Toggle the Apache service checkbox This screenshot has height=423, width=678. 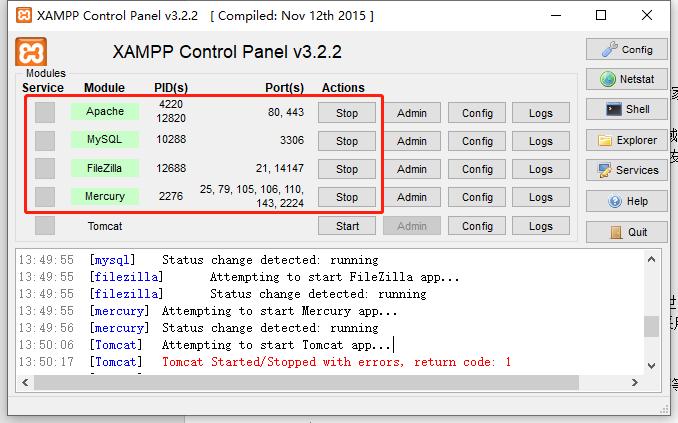coord(45,112)
